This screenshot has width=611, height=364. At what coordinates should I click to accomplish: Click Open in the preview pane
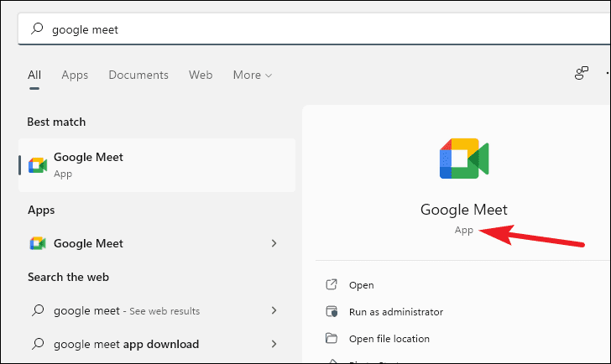(361, 285)
